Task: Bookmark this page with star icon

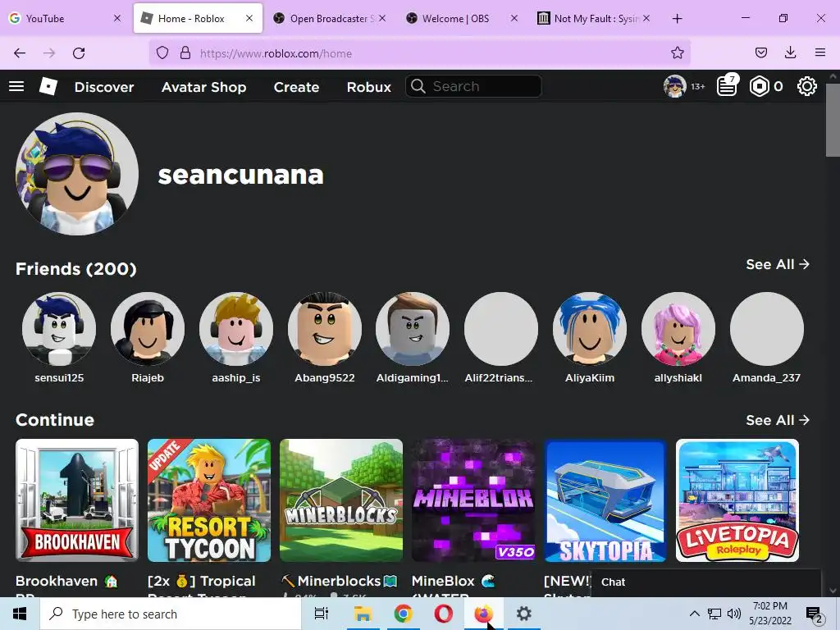Action: point(677,53)
